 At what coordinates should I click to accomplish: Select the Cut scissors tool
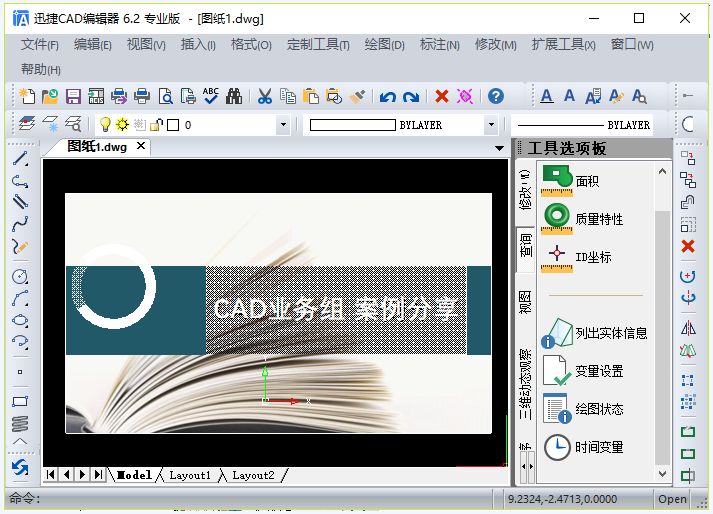(264, 96)
